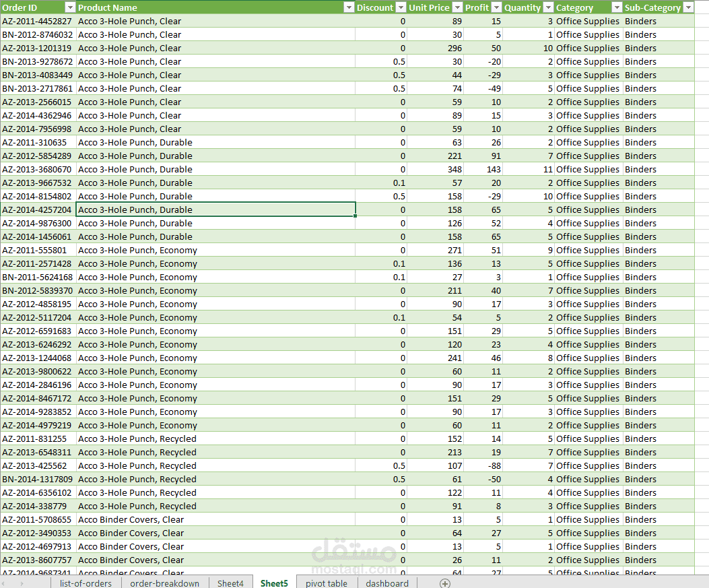Add a new sheet with plus icon
709x588 pixels.
point(445,583)
